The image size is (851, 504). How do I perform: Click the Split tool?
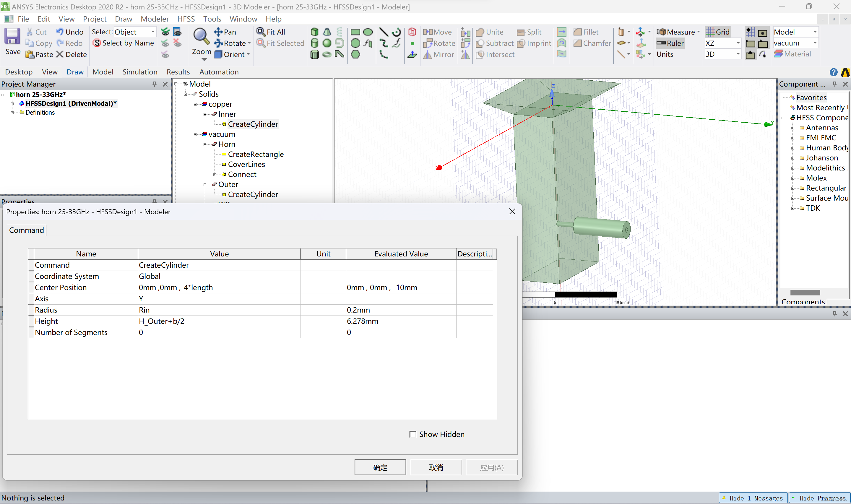[529, 32]
